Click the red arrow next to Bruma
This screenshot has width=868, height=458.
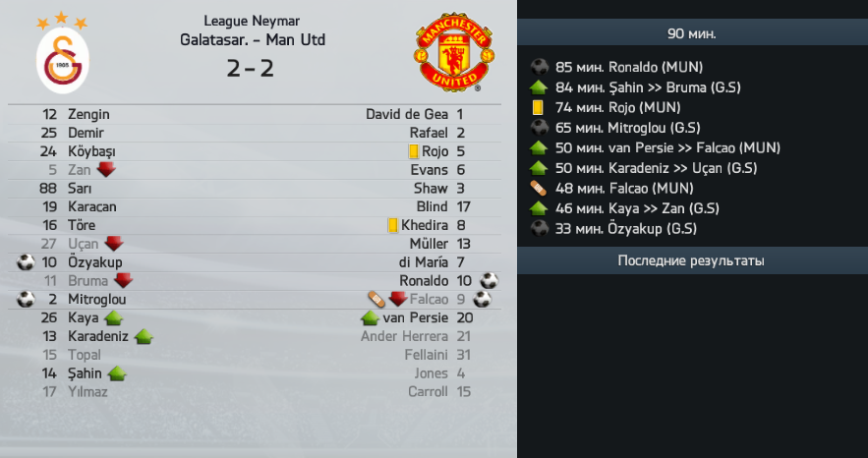pyautogui.click(x=123, y=280)
